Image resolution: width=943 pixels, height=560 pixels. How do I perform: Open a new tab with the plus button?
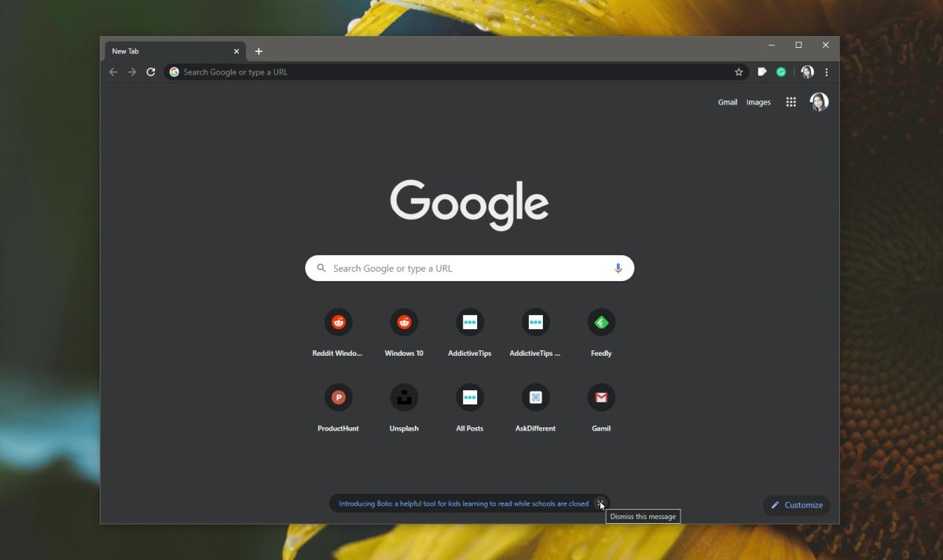pyautogui.click(x=259, y=51)
